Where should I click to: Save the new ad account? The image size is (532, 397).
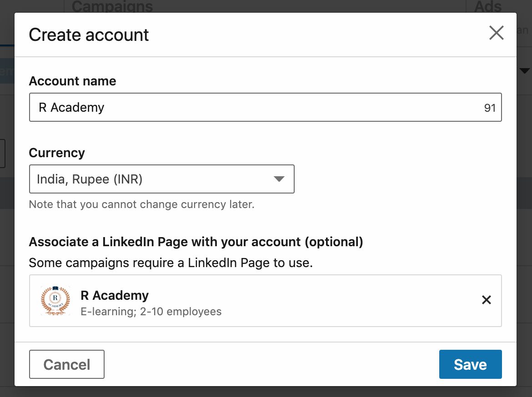click(x=470, y=364)
